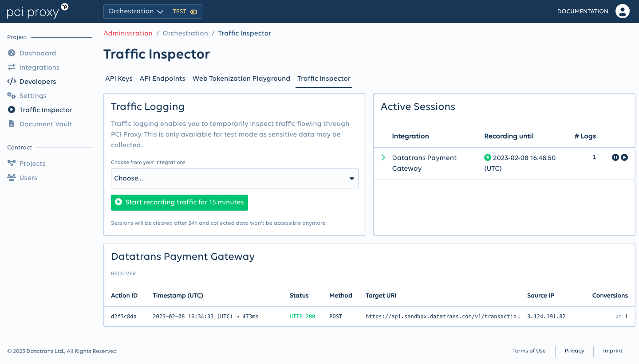The image size is (639, 364).
Task: Click the Users people icon in sidebar
Action: (12, 178)
